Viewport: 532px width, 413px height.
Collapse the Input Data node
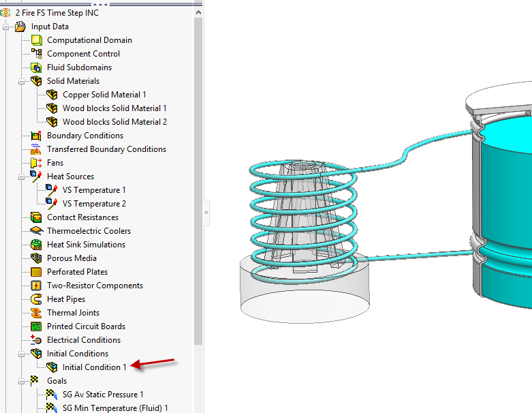point(5,27)
